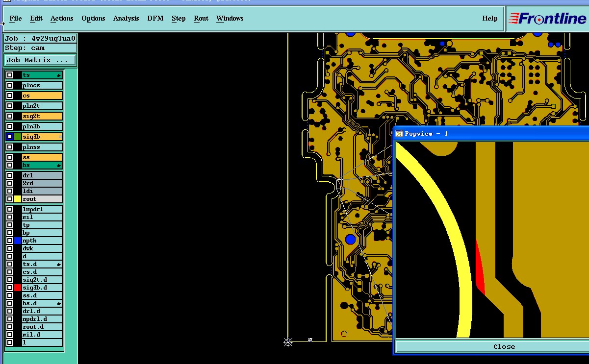589x364 pixels.
Task: Click the large blue drill hole on the board
Action: (350, 240)
